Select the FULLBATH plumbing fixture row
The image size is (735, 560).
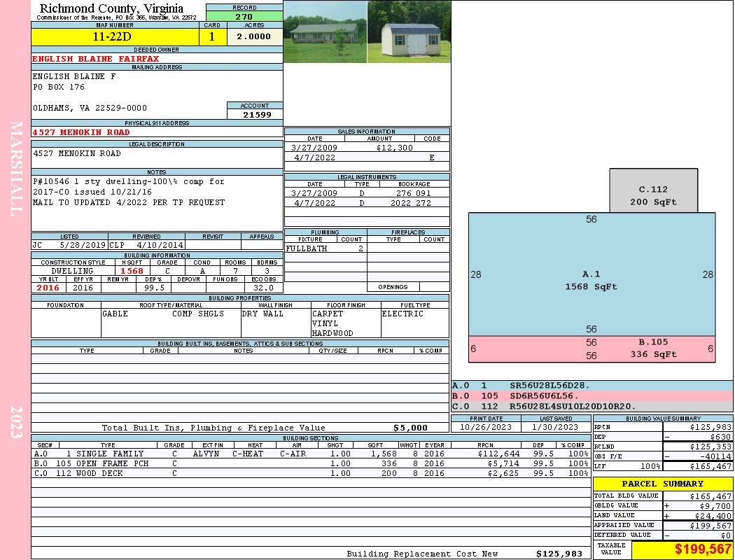(x=325, y=248)
